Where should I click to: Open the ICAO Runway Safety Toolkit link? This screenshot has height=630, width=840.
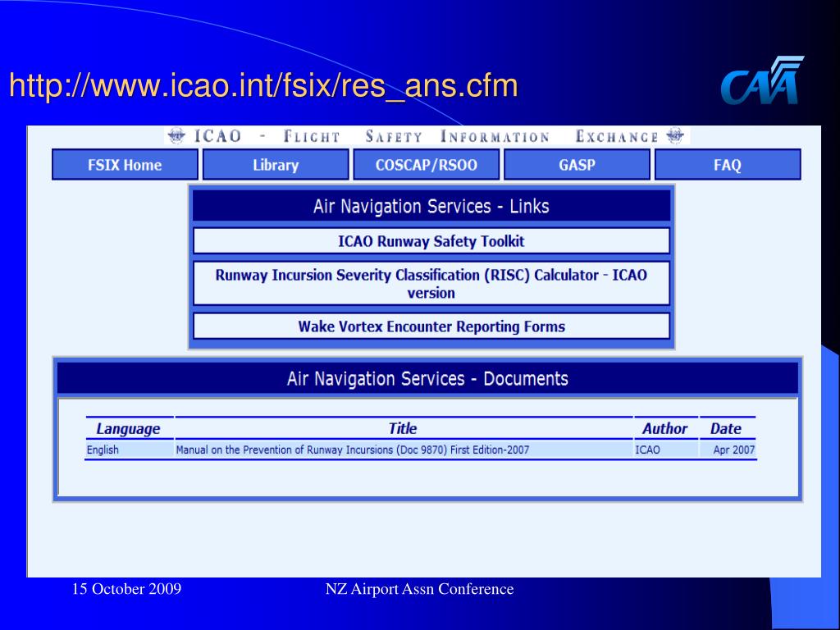click(431, 241)
